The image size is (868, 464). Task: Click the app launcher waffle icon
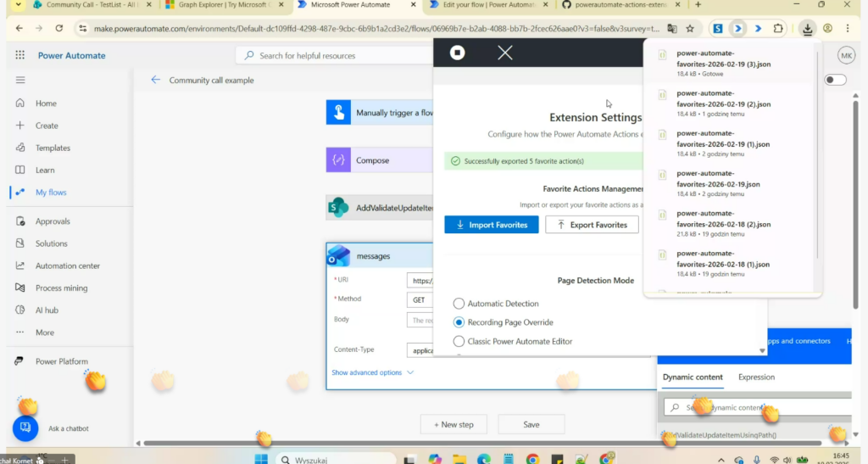pyautogui.click(x=19, y=56)
